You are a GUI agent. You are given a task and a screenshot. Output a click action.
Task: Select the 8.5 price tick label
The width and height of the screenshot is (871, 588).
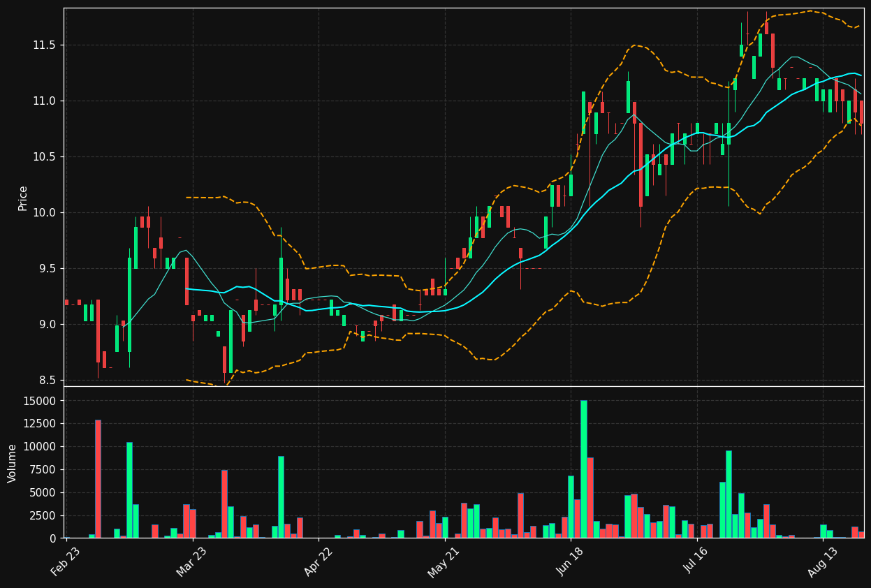[47, 380]
